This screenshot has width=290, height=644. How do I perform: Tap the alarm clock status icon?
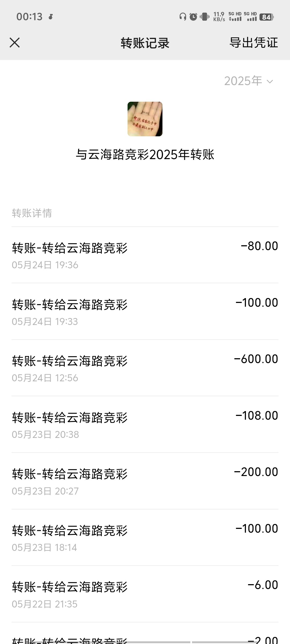(x=193, y=17)
